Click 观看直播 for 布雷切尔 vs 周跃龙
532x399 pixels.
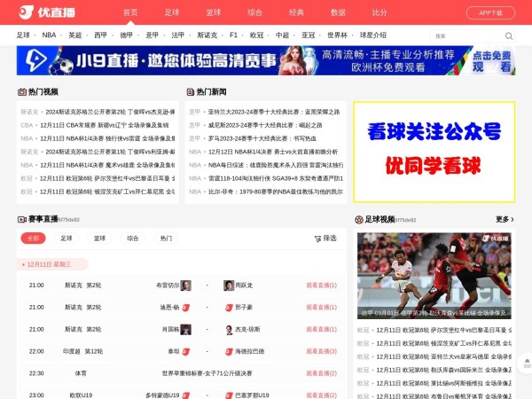pos(321,286)
